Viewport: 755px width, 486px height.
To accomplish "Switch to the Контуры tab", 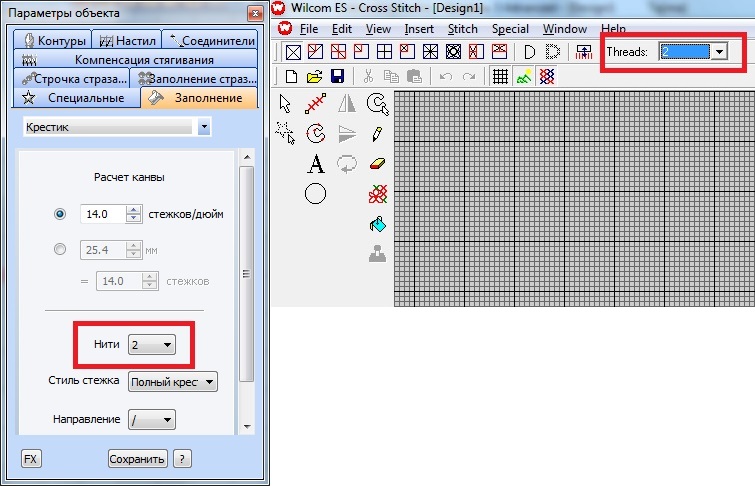I will [52, 40].
